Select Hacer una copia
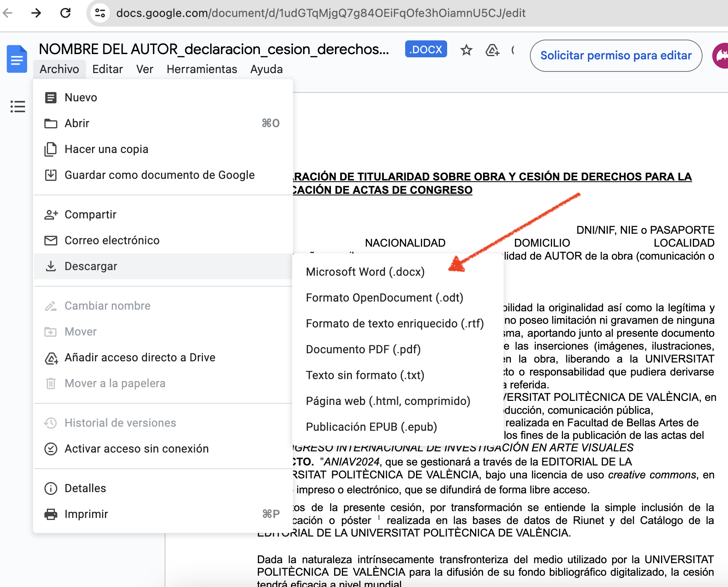This screenshot has height=587, width=728. pyautogui.click(x=163, y=149)
